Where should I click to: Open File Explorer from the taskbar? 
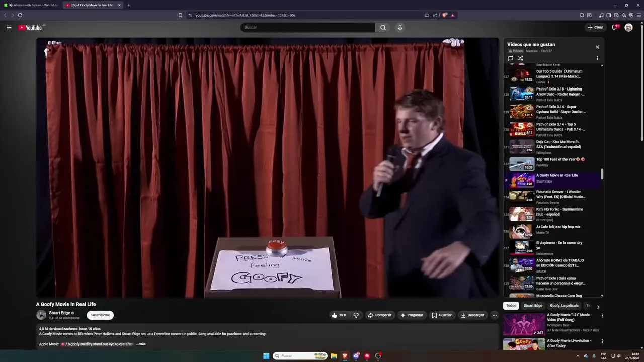334,356
